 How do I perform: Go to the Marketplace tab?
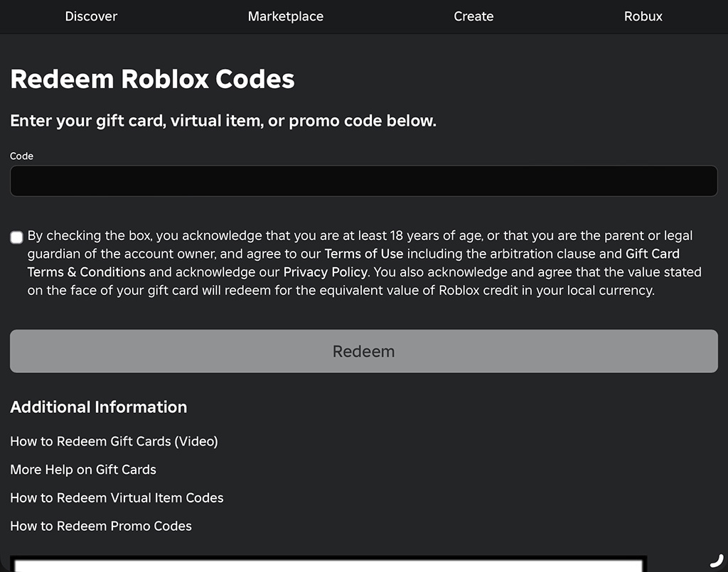click(x=286, y=16)
